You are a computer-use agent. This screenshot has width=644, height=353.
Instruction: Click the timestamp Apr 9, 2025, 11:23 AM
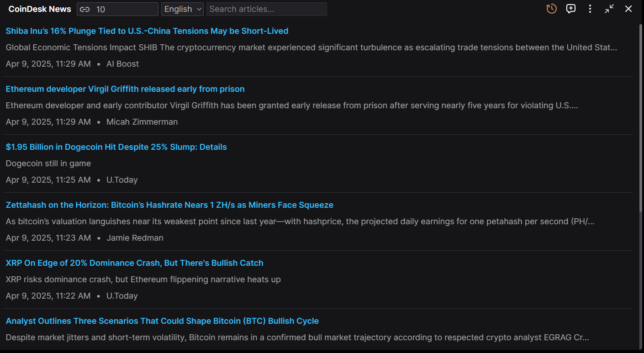coord(48,238)
